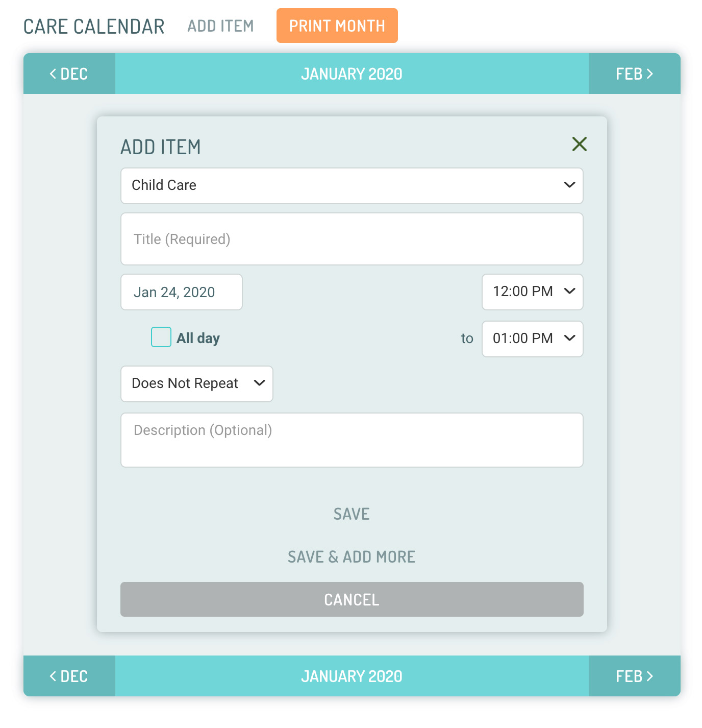Open the Jan 24, 2020 date field

click(182, 292)
